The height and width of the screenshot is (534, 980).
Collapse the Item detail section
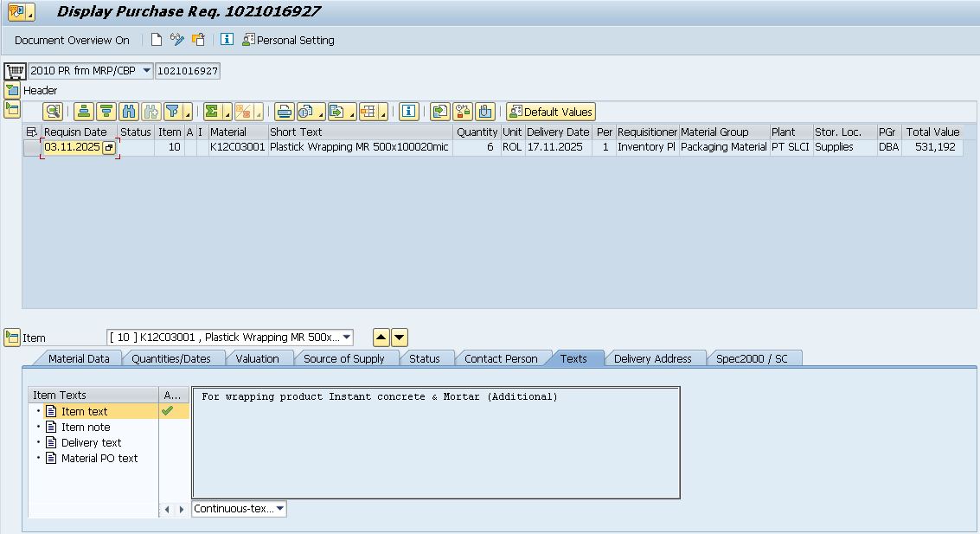tap(12, 338)
